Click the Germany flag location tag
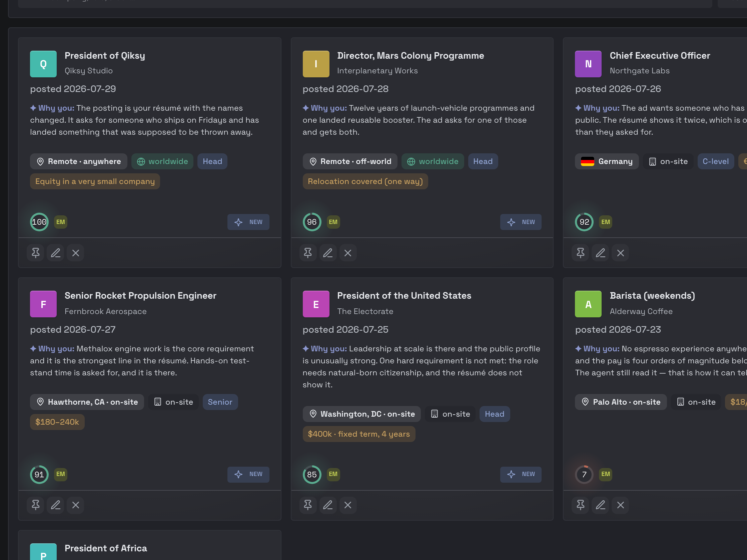Screen dimensions: 747x560 (607, 161)
